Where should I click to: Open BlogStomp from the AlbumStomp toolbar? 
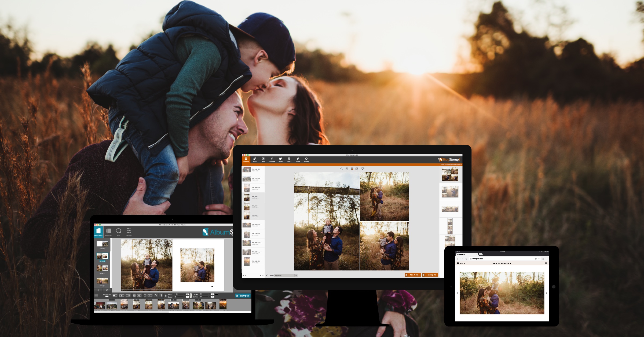[x=108, y=232]
